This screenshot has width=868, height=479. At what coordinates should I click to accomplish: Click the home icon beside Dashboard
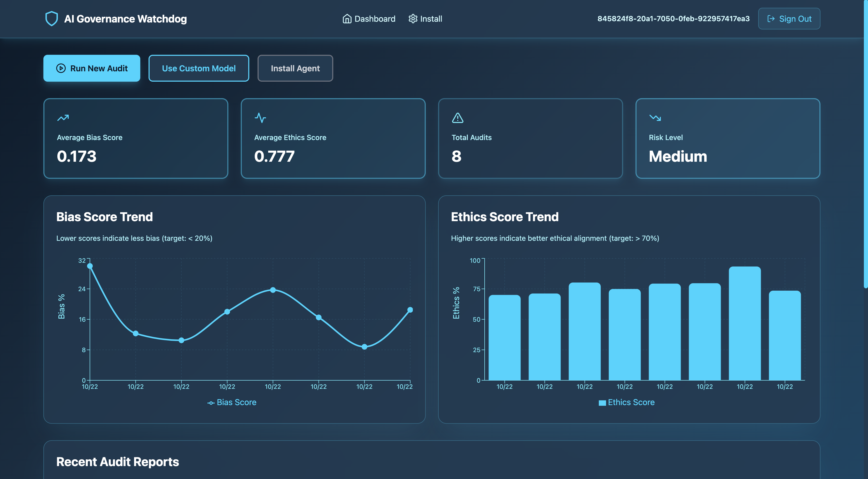pos(347,19)
